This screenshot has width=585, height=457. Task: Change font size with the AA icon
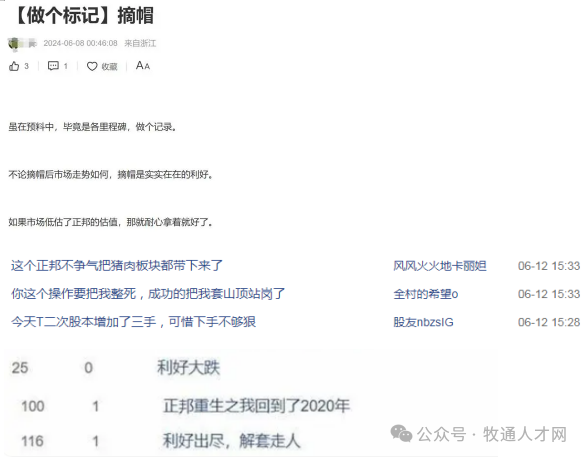pyautogui.click(x=143, y=66)
